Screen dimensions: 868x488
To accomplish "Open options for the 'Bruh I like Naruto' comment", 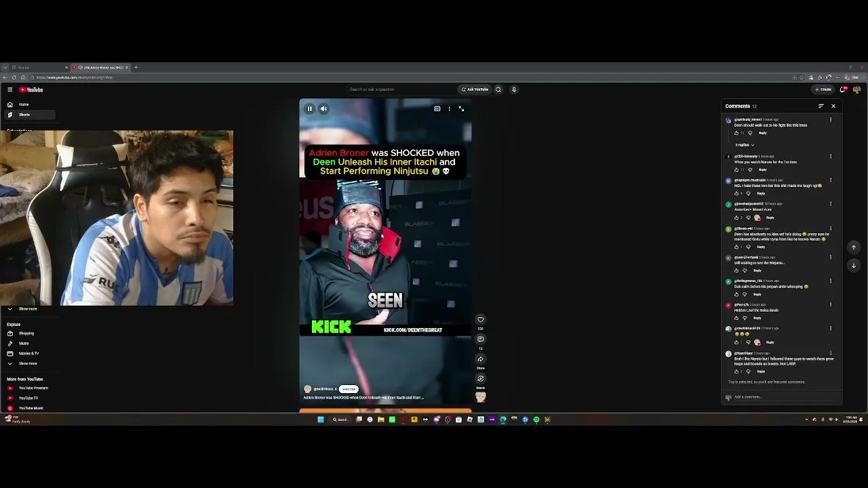I will (831, 354).
